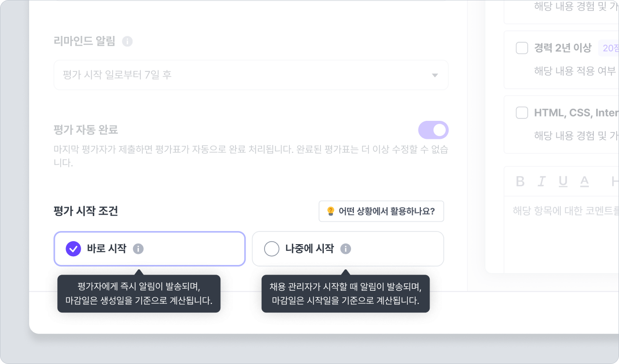This screenshot has height=364, width=619.
Task: Check the 경력 2년 이상 checkbox
Action: (x=522, y=48)
